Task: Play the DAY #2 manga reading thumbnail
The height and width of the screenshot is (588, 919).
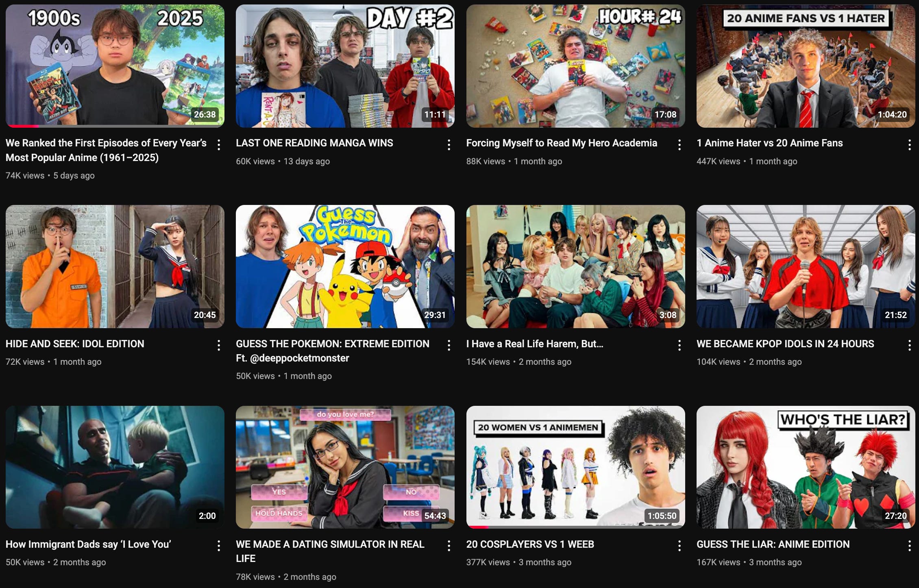Action: (345, 65)
